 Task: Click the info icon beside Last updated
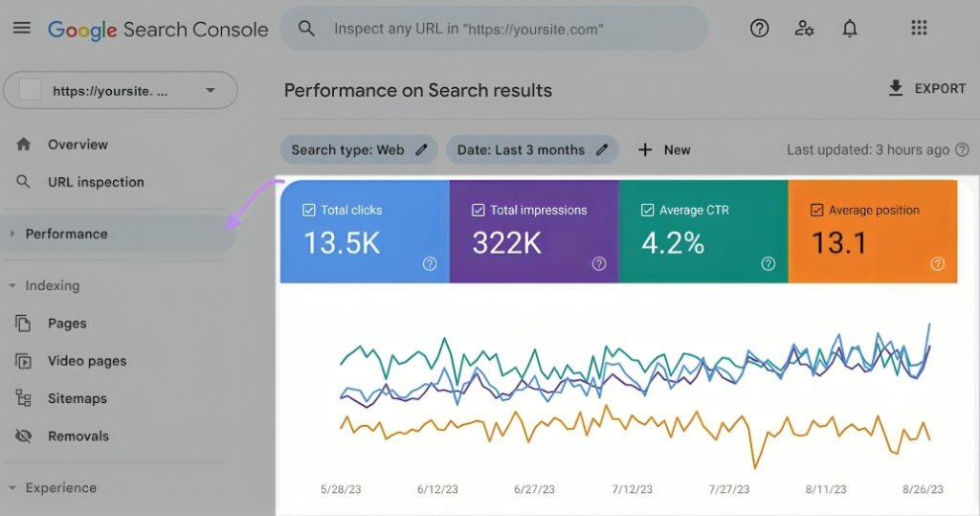[963, 149]
